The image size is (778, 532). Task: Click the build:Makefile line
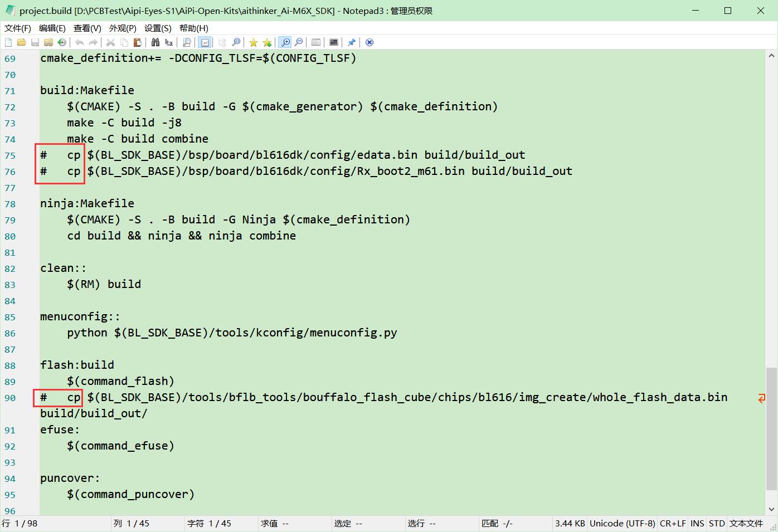(x=87, y=90)
